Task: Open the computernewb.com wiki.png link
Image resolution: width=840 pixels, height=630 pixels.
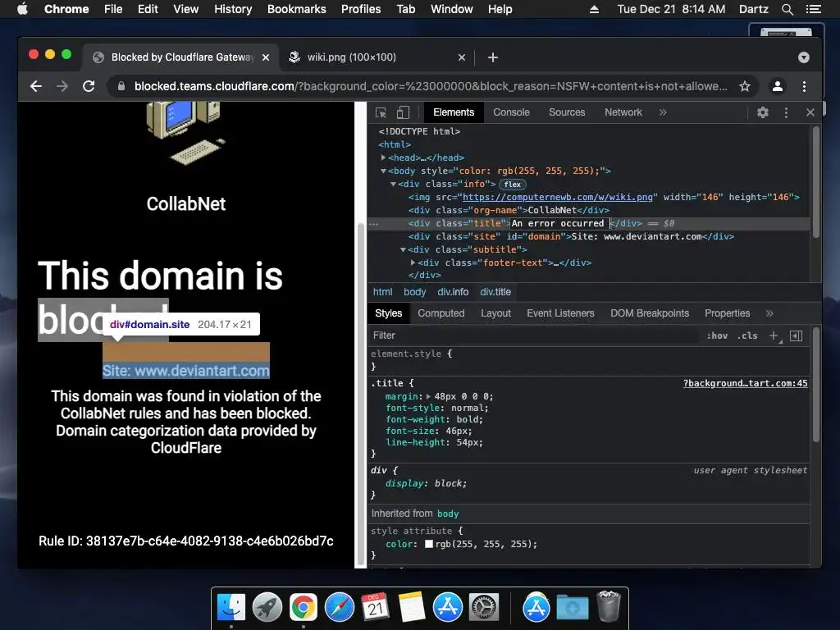Action: pos(558,197)
